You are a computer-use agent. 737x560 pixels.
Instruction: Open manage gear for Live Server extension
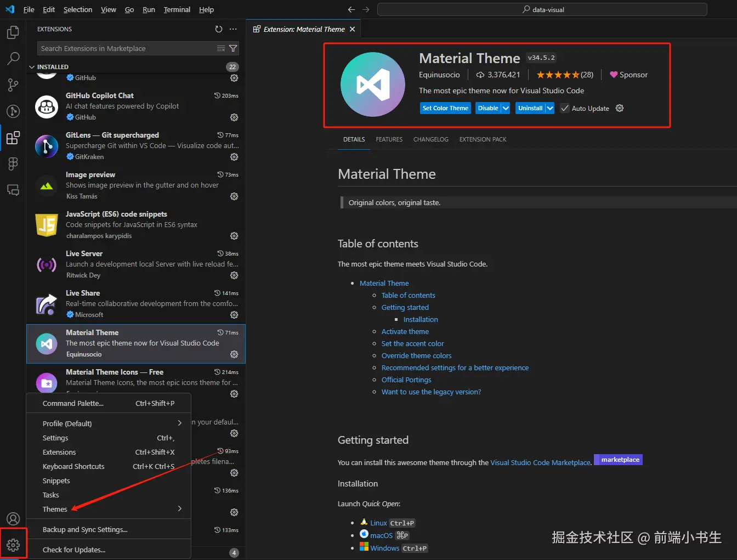(234, 275)
